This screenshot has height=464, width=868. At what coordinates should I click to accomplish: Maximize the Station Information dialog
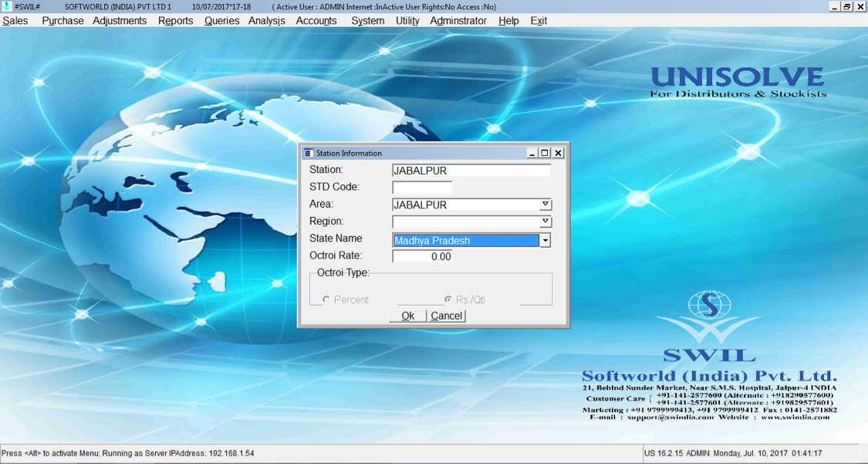click(x=545, y=153)
